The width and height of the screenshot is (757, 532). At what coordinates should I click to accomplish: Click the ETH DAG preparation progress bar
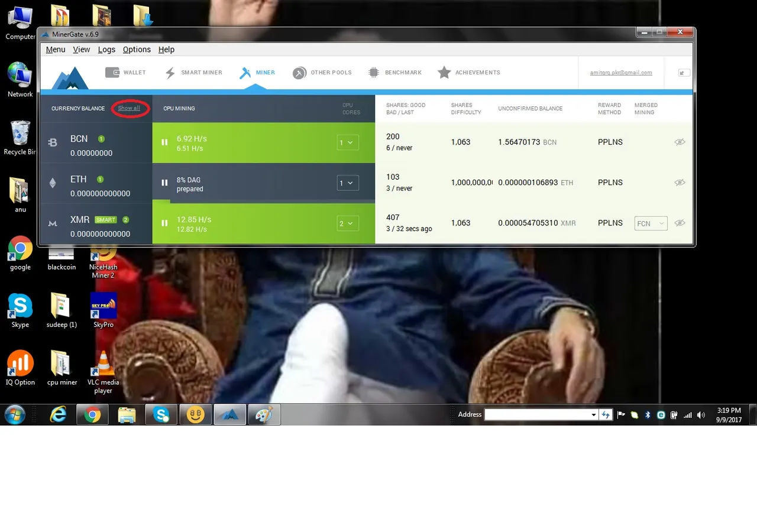click(264, 202)
